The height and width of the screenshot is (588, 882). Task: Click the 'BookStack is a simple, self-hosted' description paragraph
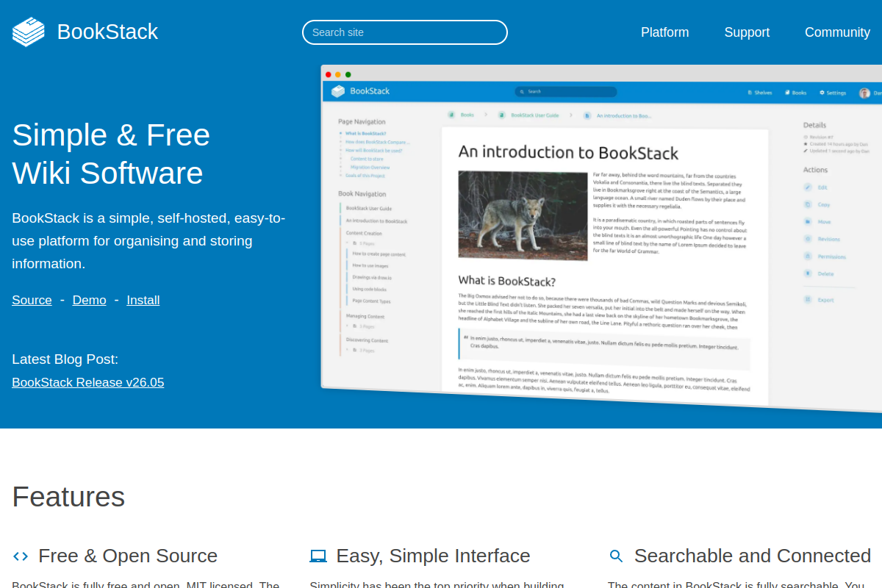(148, 241)
